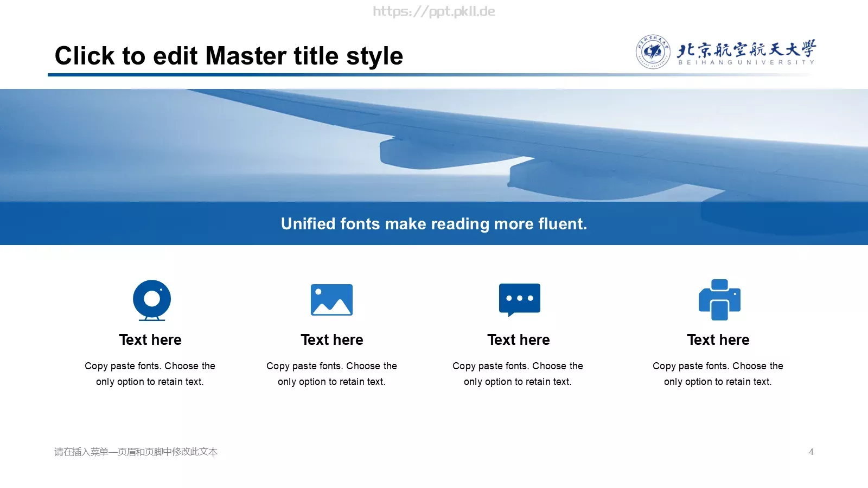Select the 'Text here' heading under webcam icon
The image size is (868, 488).
coord(150,340)
